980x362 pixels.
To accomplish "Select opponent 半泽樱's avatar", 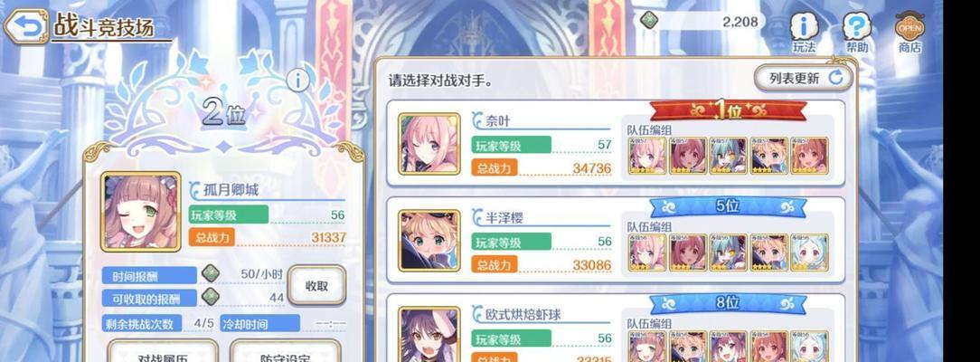I will (x=429, y=241).
